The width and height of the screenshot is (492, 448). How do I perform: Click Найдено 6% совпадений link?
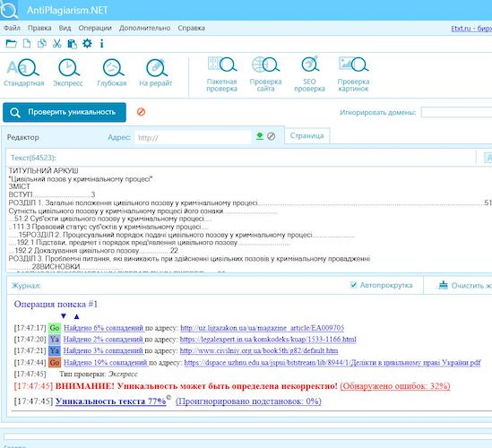[104, 328]
